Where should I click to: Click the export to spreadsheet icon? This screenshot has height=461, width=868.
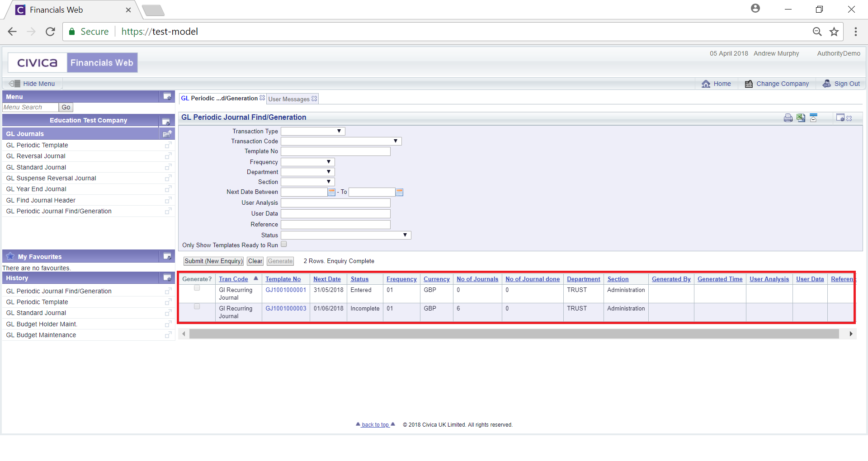click(x=801, y=118)
